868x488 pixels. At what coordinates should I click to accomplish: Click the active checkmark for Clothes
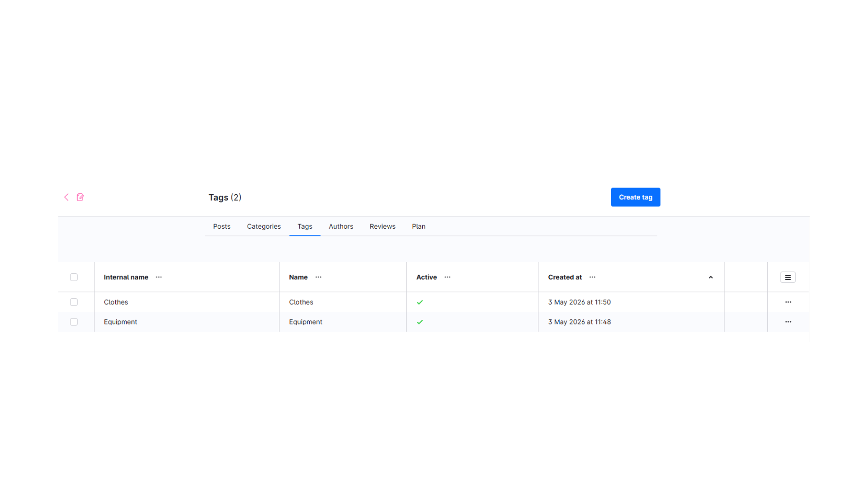pyautogui.click(x=420, y=302)
